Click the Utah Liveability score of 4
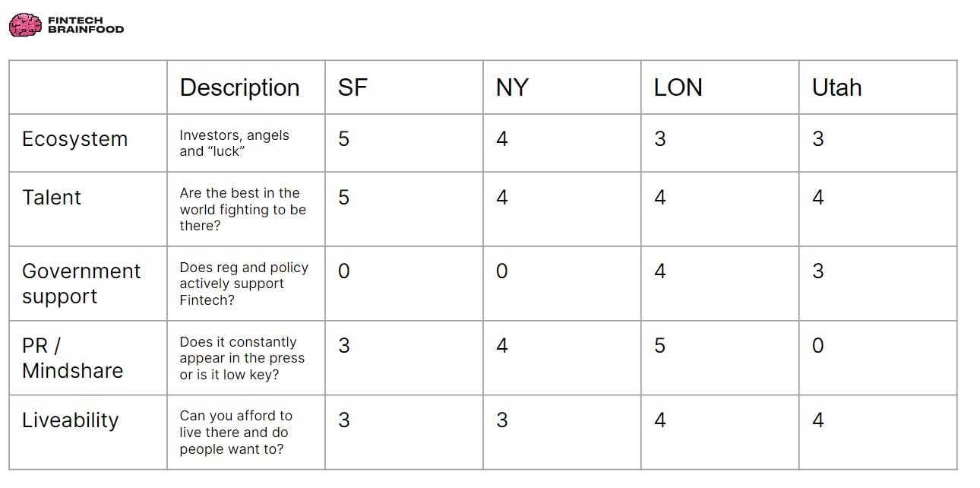 coord(817,420)
